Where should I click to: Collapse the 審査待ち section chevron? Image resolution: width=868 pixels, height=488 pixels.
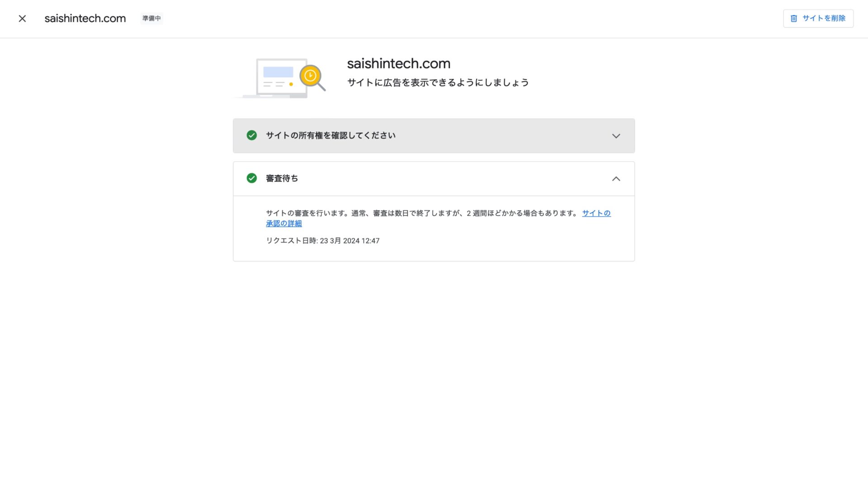pos(616,179)
